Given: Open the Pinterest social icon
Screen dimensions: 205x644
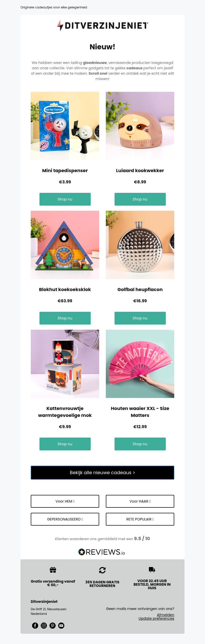Looking at the screenshot, I should [53, 626].
